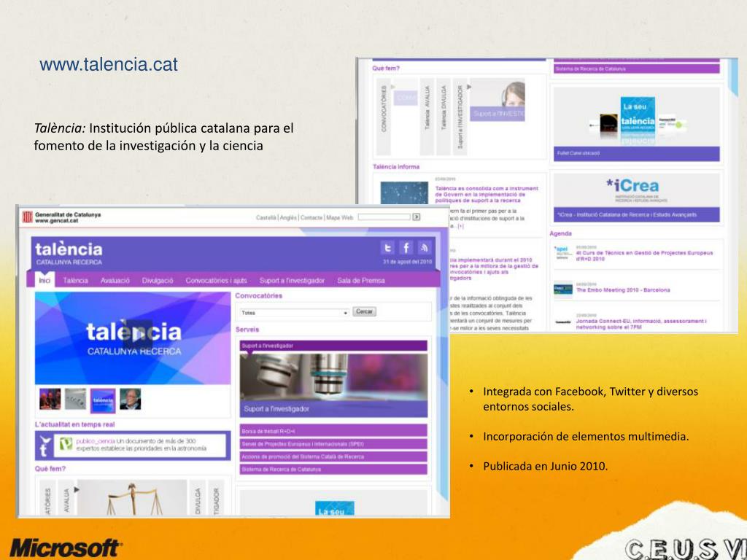The image size is (747, 560).
Task: Click the talència logo in purple banner
Action: (69, 253)
